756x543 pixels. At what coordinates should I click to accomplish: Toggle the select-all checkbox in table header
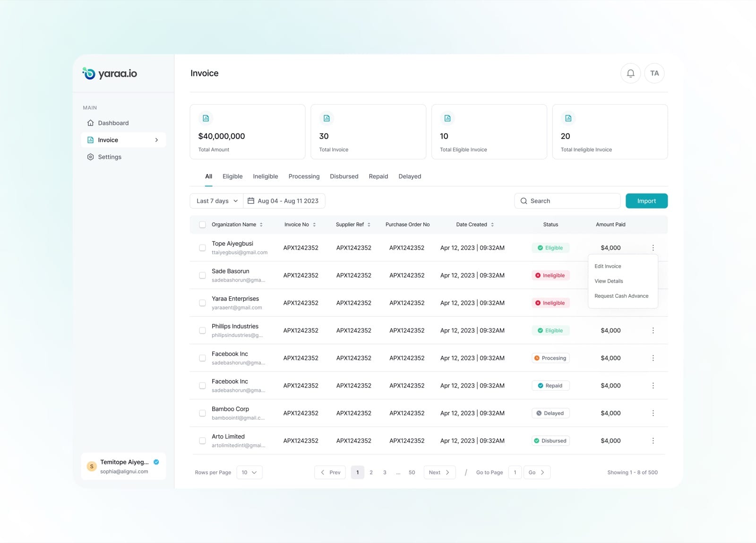[202, 224]
